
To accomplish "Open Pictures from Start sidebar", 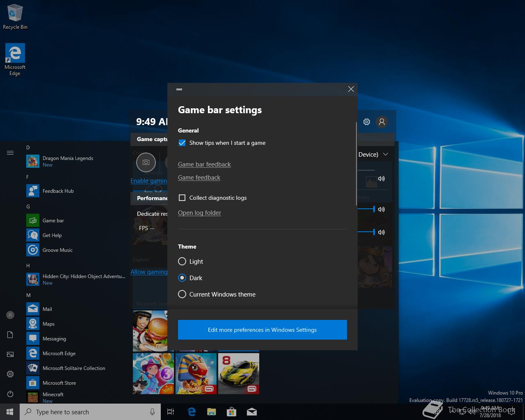I will [x=10, y=354].
